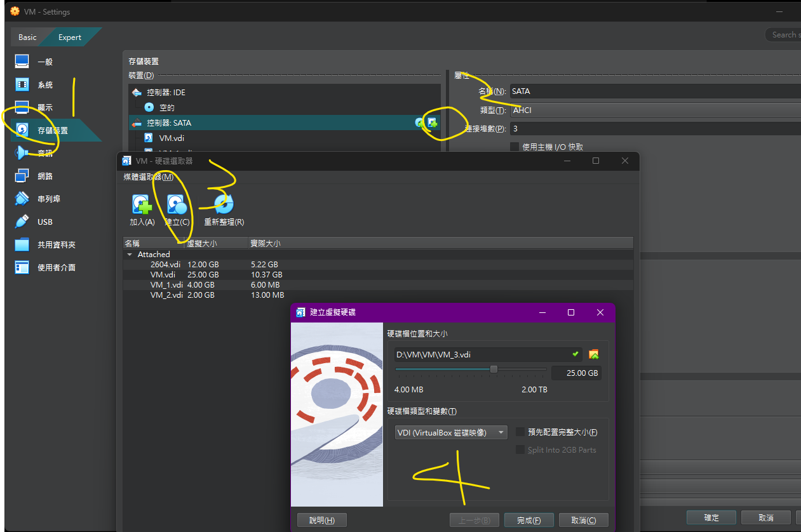Screen dimensions: 801x532
Task: Enable 使用主機 I/O 快取 checkbox
Action: [515, 147]
